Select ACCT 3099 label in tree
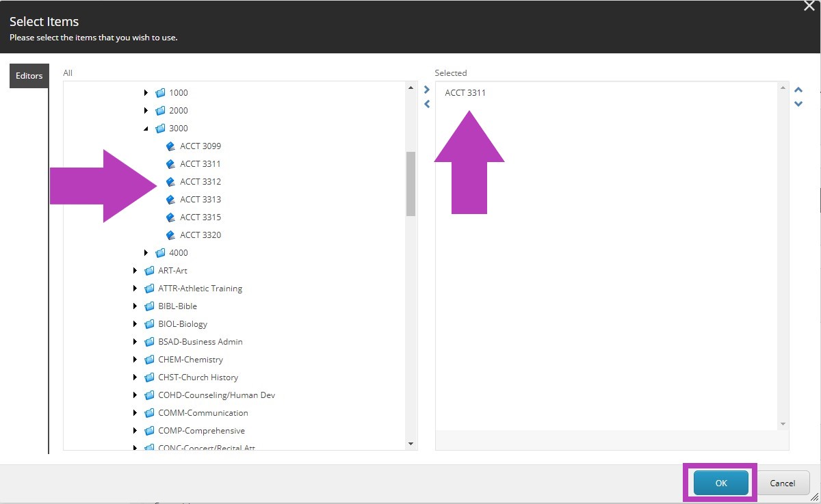The height and width of the screenshot is (504, 821). point(200,146)
